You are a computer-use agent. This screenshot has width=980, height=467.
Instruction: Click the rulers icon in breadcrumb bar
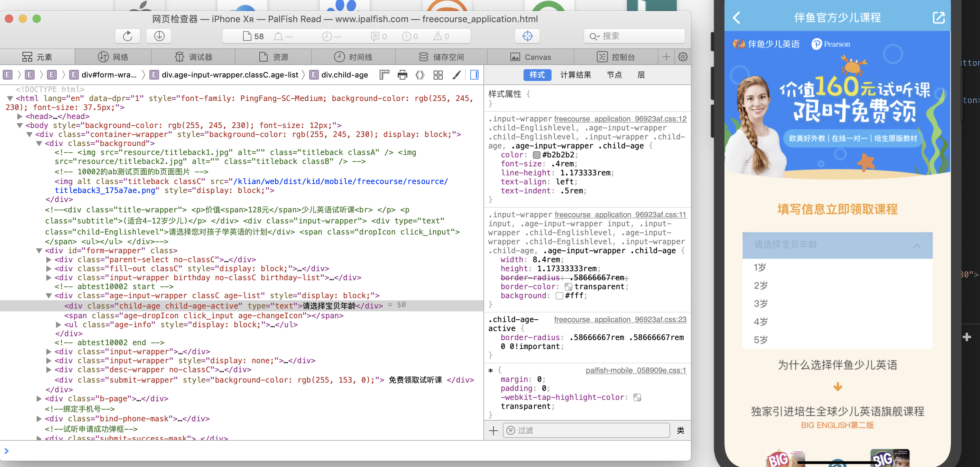(384, 75)
